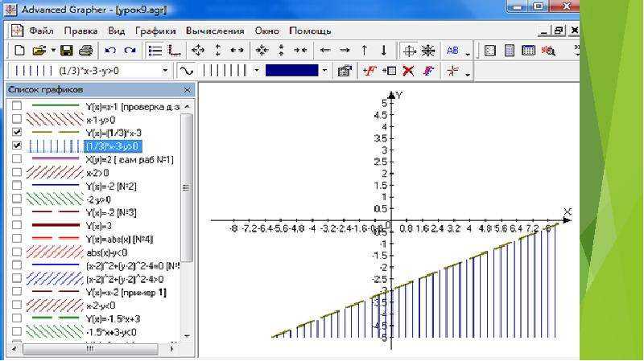Toggle the graph list panel icon
The height and width of the screenshot is (361, 644).
coord(155,51)
